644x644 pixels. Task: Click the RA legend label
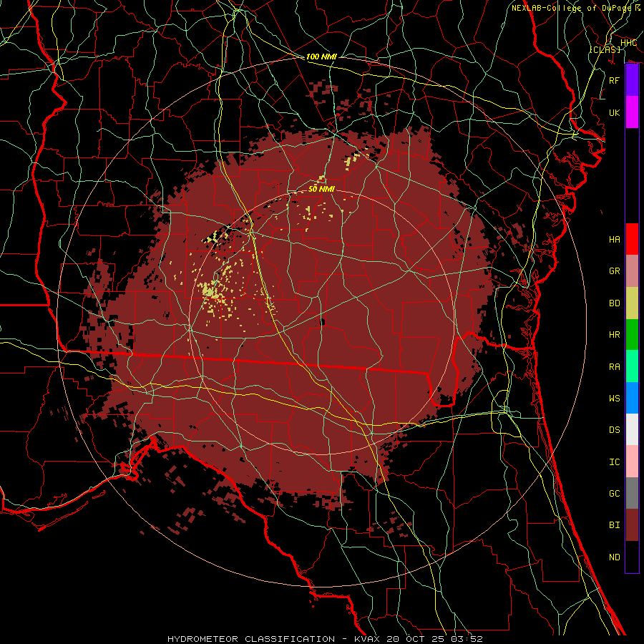tap(615, 366)
